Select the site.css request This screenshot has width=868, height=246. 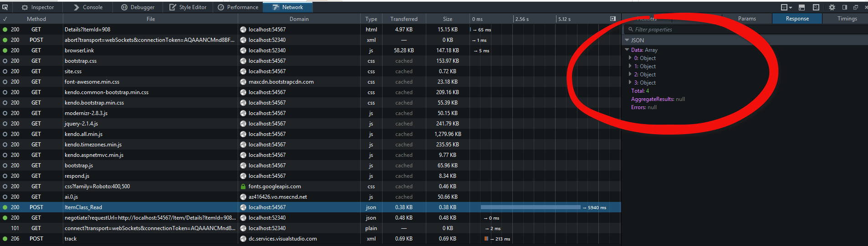point(311,71)
